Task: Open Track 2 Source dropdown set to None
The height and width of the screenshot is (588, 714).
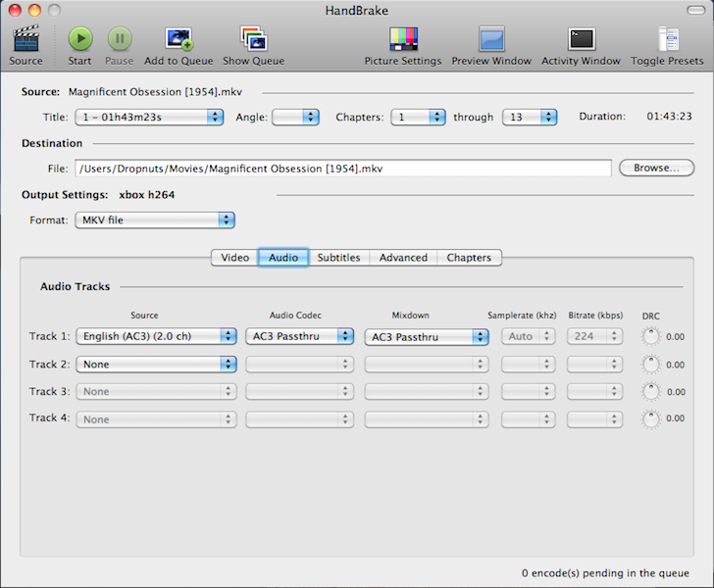Action: pos(156,365)
